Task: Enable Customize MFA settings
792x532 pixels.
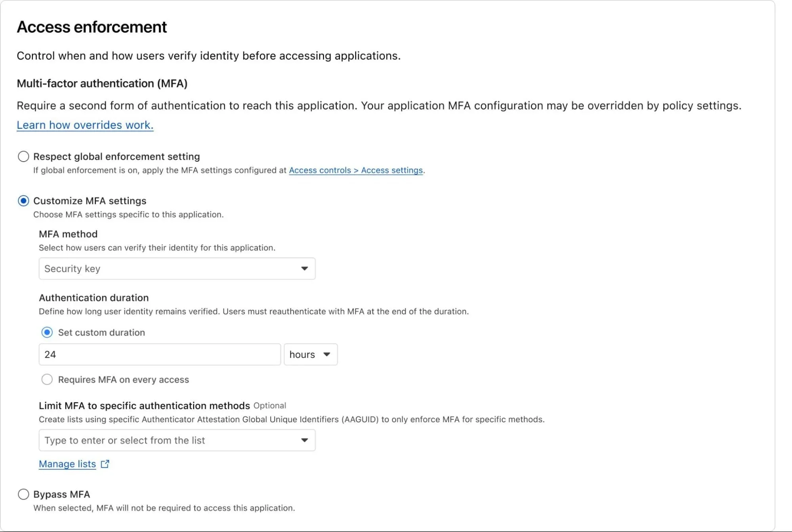Action: [x=23, y=201]
